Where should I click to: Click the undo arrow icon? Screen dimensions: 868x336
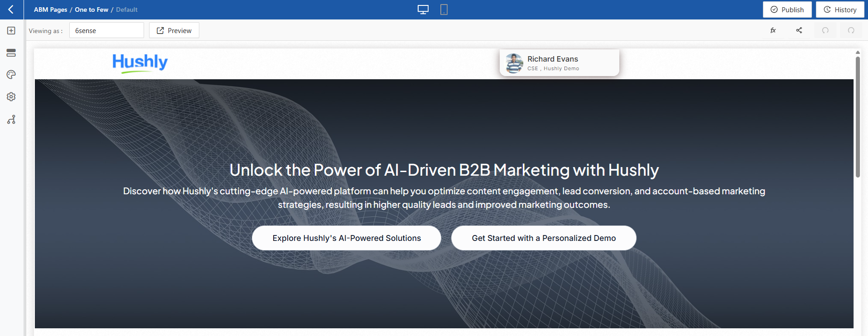pos(825,30)
